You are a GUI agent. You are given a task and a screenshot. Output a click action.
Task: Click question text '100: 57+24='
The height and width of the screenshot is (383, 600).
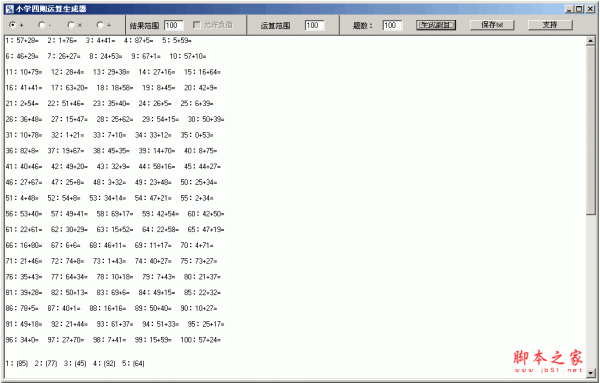pyautogui.click(x=201, y=340)
